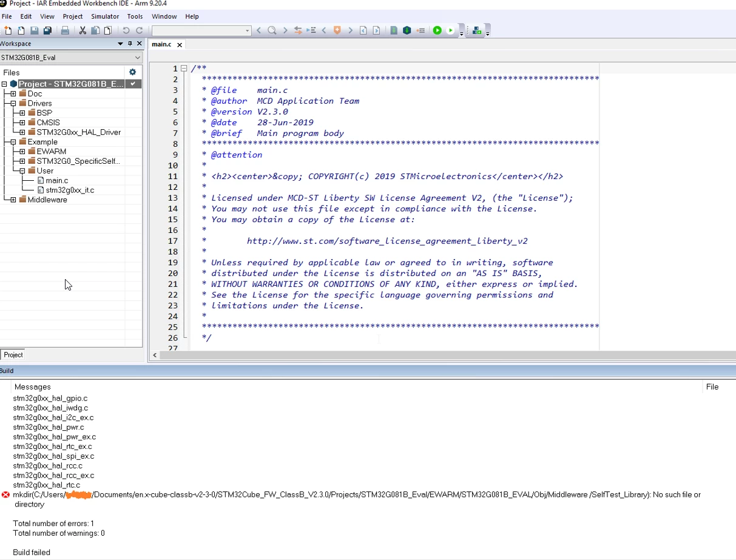Open Replace with the orange arrows icon
Screen dimensions: 736x560
[298, 30]
